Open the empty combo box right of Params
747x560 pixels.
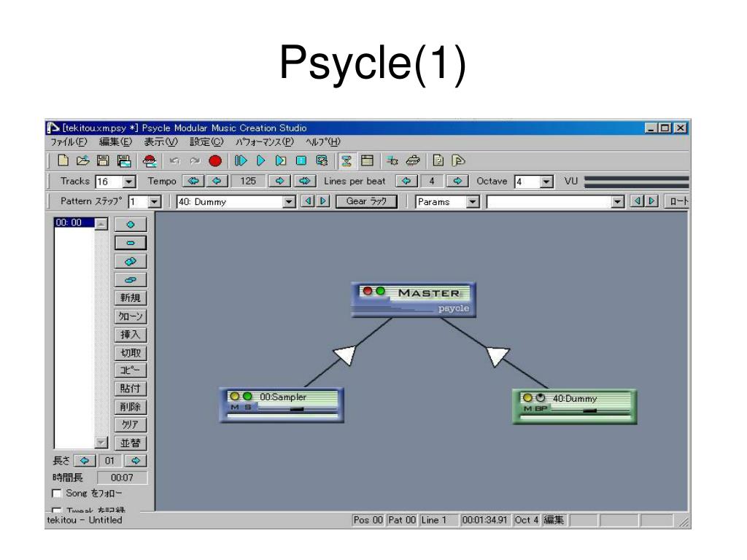617,202
